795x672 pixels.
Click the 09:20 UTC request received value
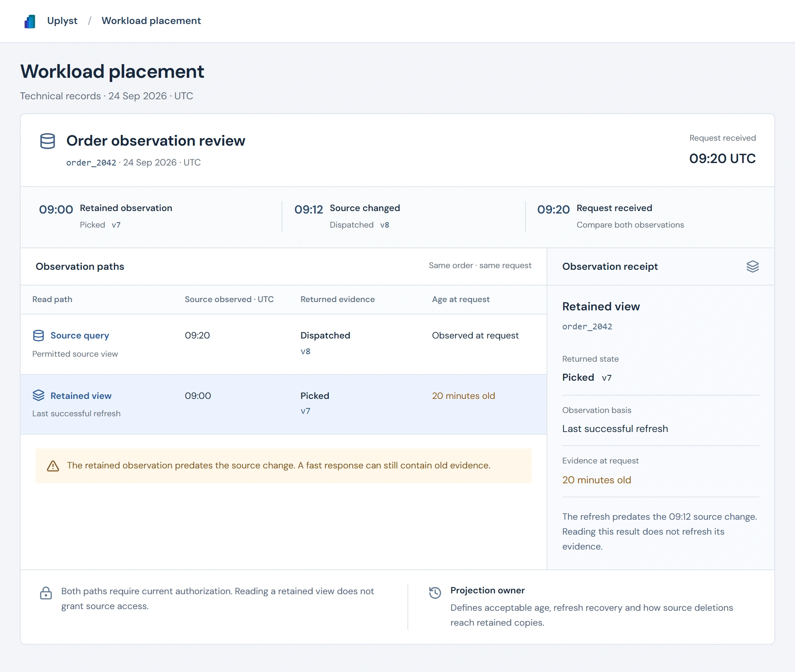coord(722,158)
